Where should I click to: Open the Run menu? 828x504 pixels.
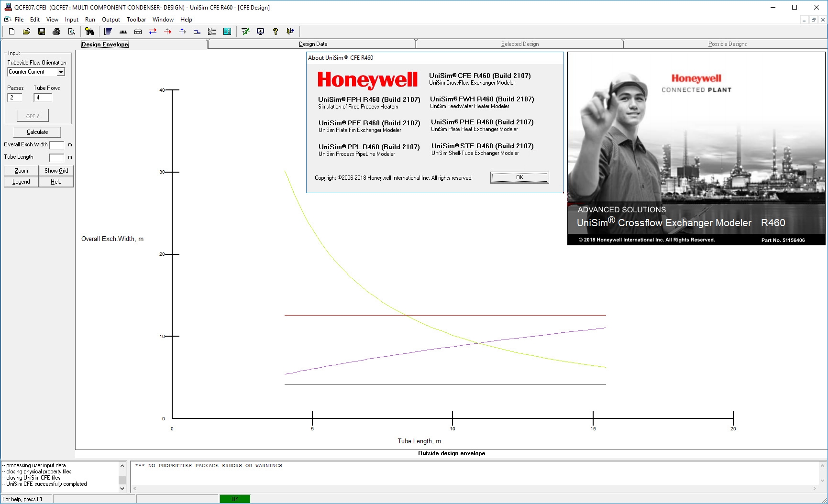[90, 20]
